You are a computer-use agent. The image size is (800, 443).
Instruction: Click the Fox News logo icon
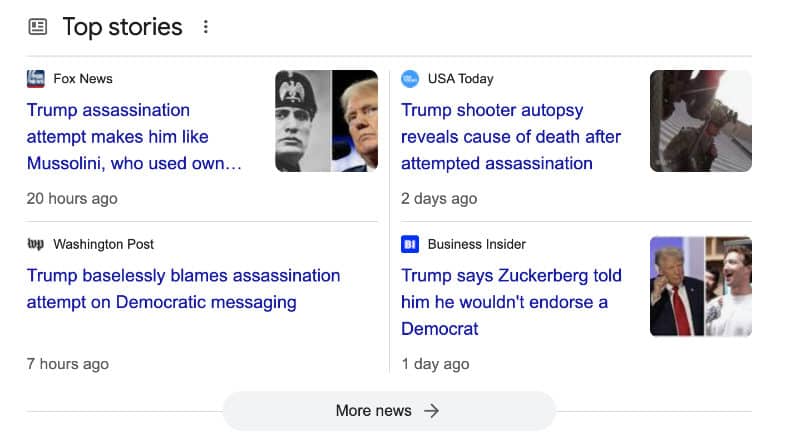[36, 79]
